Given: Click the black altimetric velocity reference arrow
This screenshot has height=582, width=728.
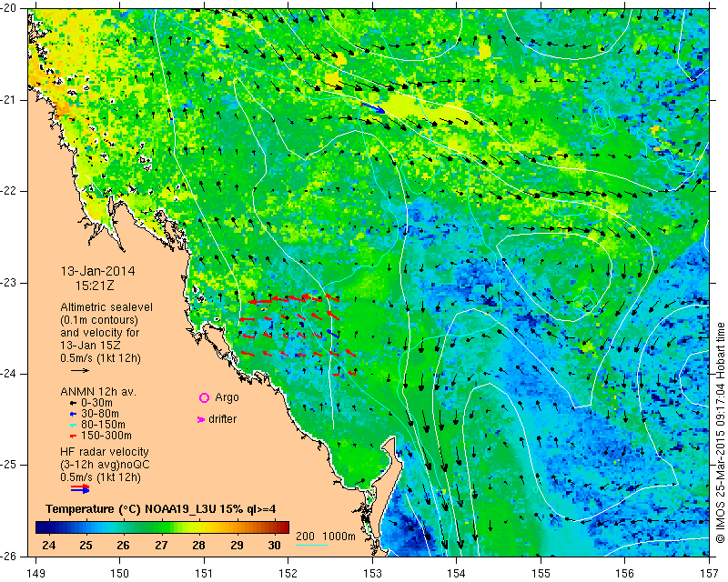Looking at the screenshot, I should click(80, 370).
